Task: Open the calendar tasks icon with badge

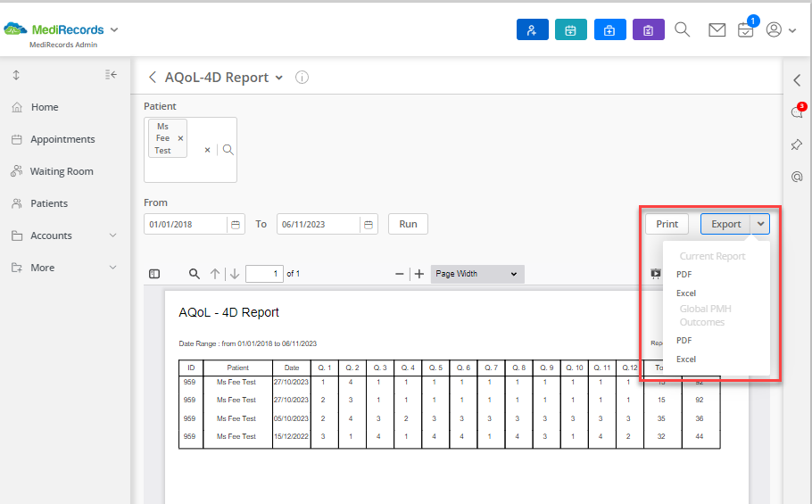Action: (746, 29)
